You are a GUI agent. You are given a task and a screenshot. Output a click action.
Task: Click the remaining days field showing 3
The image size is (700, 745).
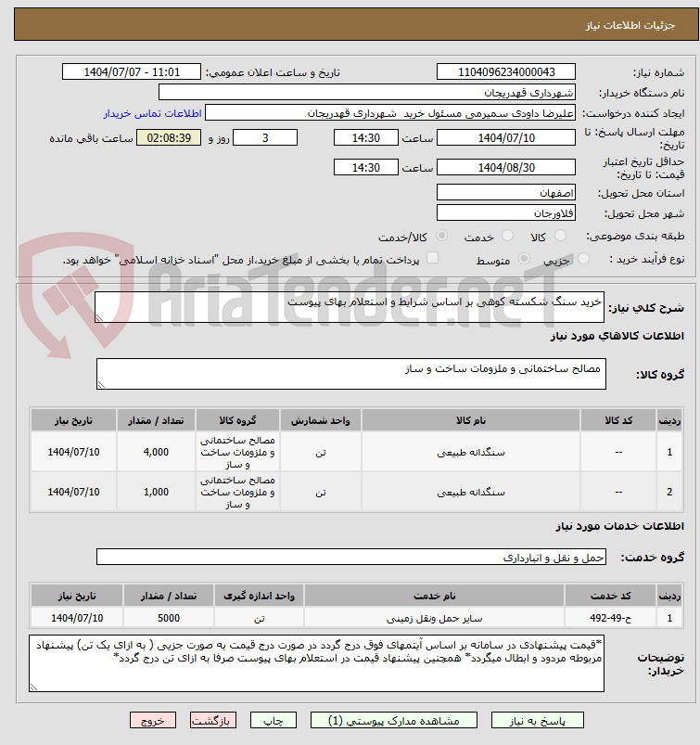point(265,138)
